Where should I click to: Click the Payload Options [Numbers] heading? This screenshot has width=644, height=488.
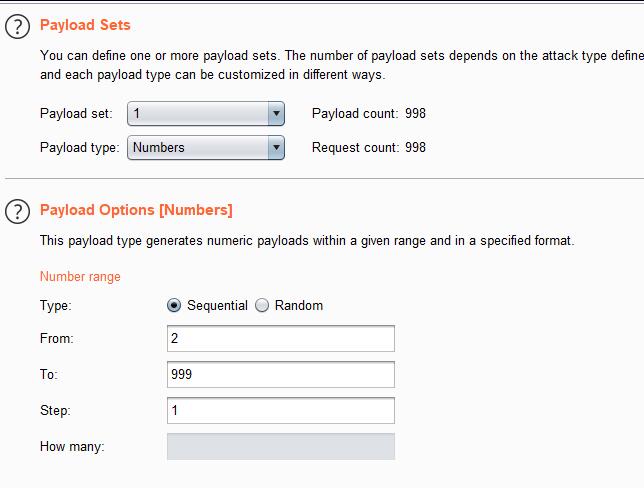click(x=136, y=210)
